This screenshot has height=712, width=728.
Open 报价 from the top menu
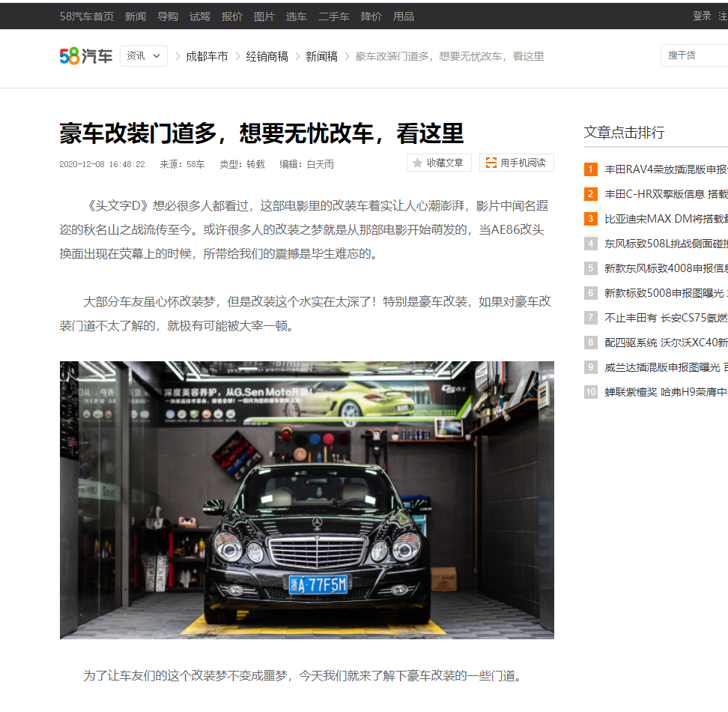tap(231, 16)
